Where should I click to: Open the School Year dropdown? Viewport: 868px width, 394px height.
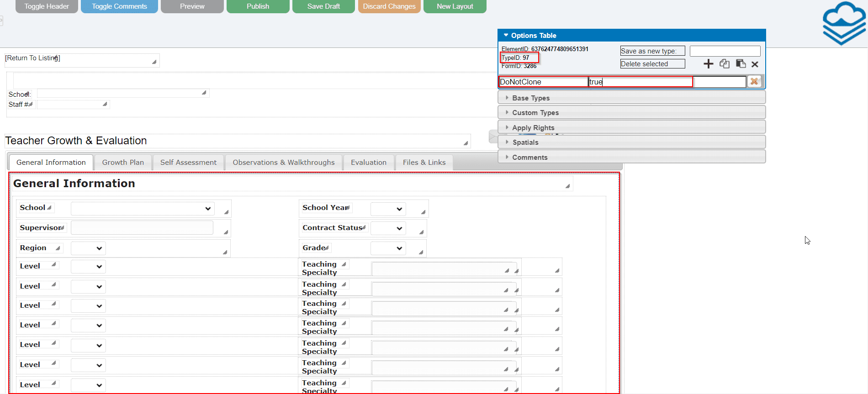coord(388,209)
